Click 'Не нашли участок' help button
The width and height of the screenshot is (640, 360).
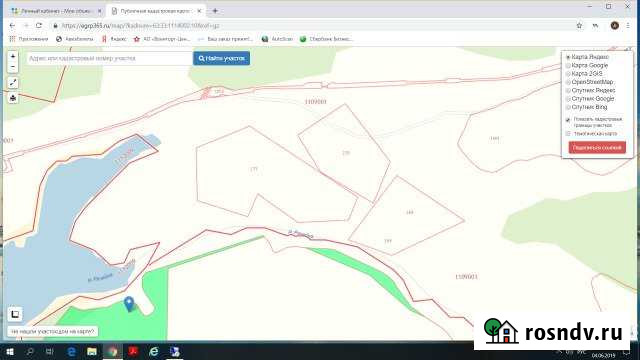pyautogui.click(x=53, y=331)
